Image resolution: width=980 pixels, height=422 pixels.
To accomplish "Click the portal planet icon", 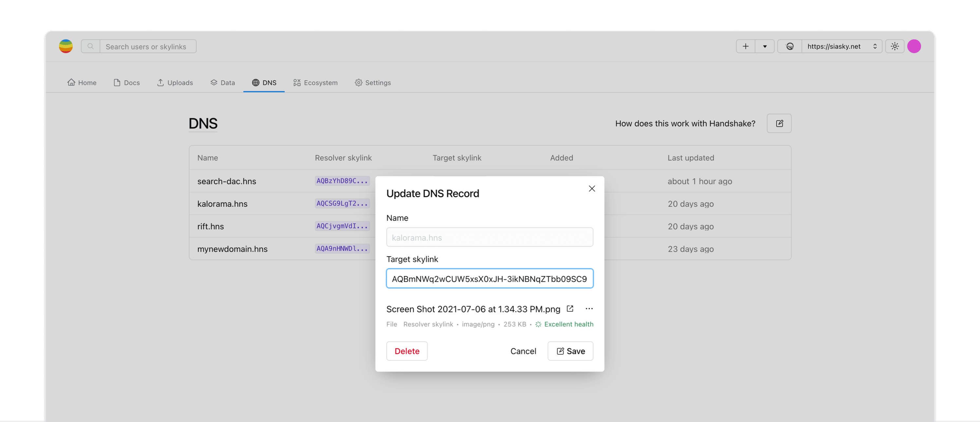I will pos(790,47).
